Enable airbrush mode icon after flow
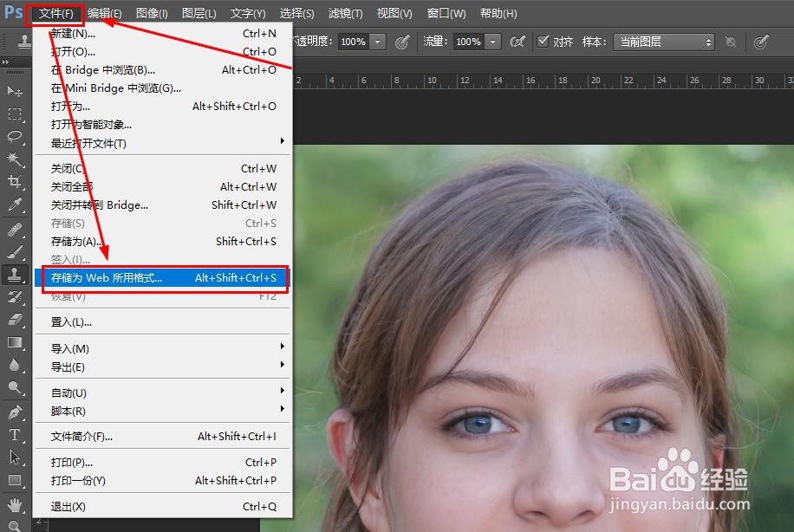 point(517,42)
